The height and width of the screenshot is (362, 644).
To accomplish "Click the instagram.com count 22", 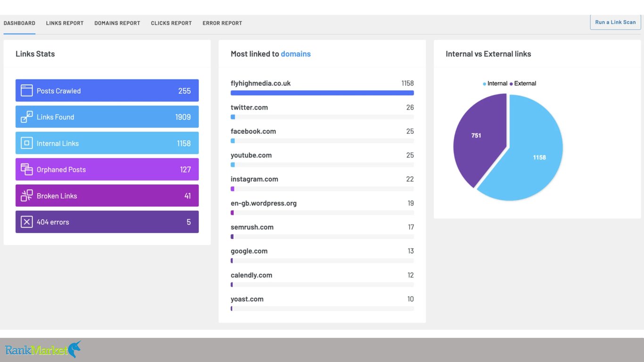I will point(410,179).
